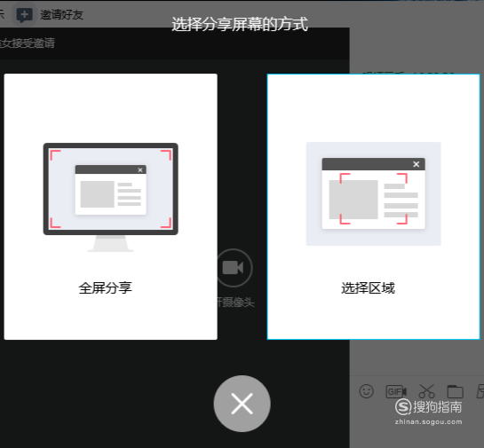This screenshot has width=484, height=448.
Task: Click the 邀请好友 invite icon
Action: (24, 15)
